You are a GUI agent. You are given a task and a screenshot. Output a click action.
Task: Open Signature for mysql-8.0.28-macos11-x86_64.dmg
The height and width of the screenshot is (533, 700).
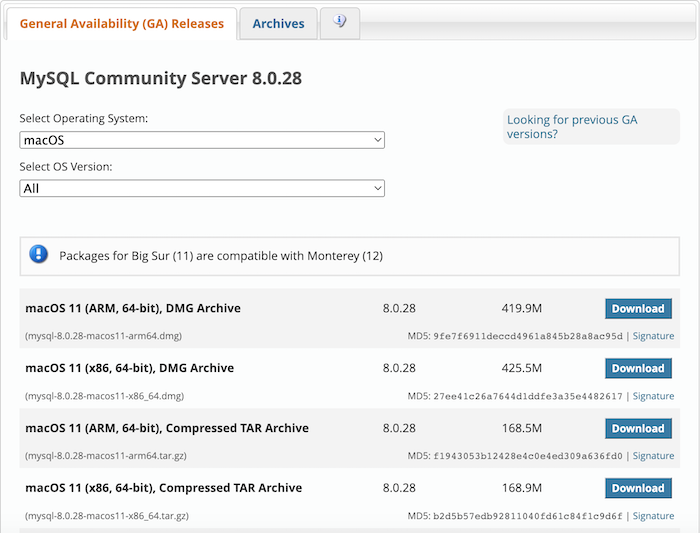pyautogui.click(x=653, y=396)
